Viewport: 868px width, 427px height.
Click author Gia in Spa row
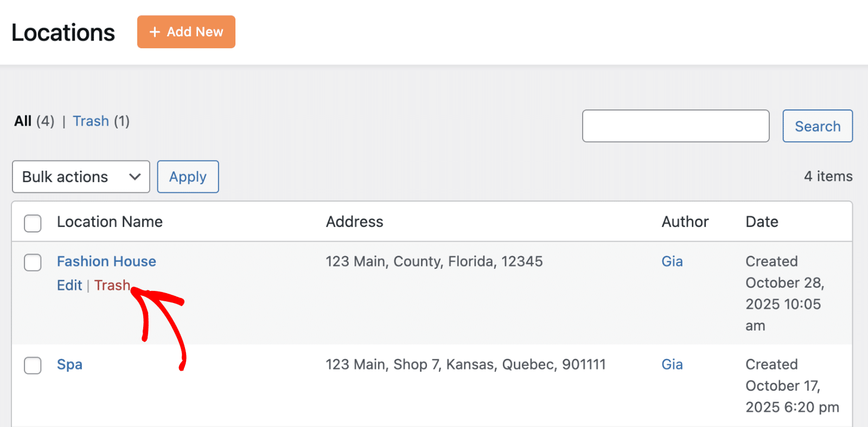[x=672, y=364]
